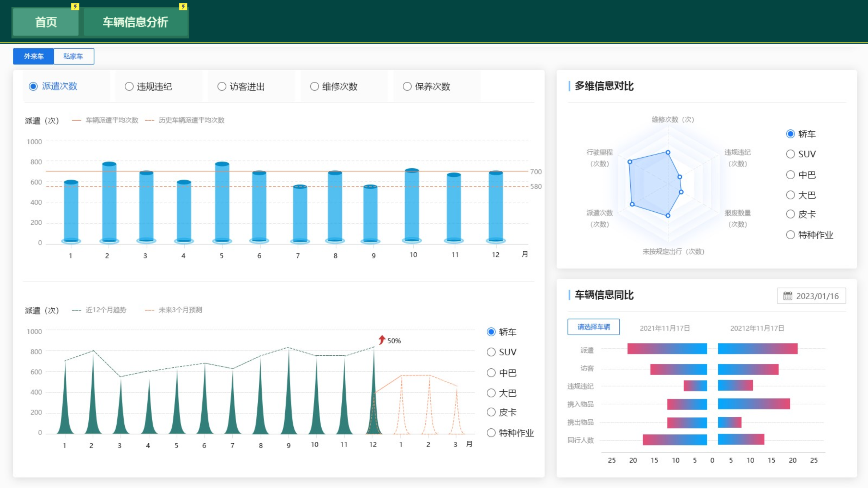Click the calendar icon in the date field
The width and height of the screenshot is (868, 488).
788,296
